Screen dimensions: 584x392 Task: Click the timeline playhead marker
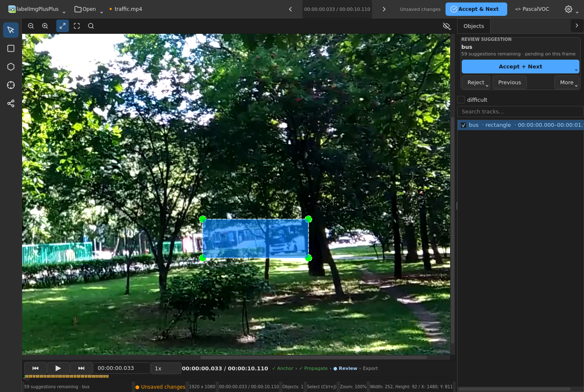(x=27, y=378)
